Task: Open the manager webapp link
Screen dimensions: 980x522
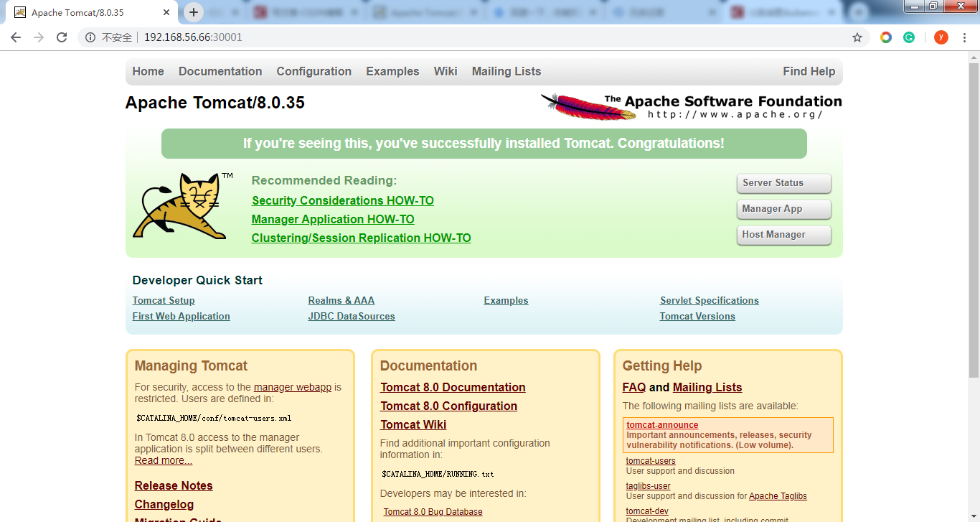Action: pyautogui.click(x=293, y=387)
